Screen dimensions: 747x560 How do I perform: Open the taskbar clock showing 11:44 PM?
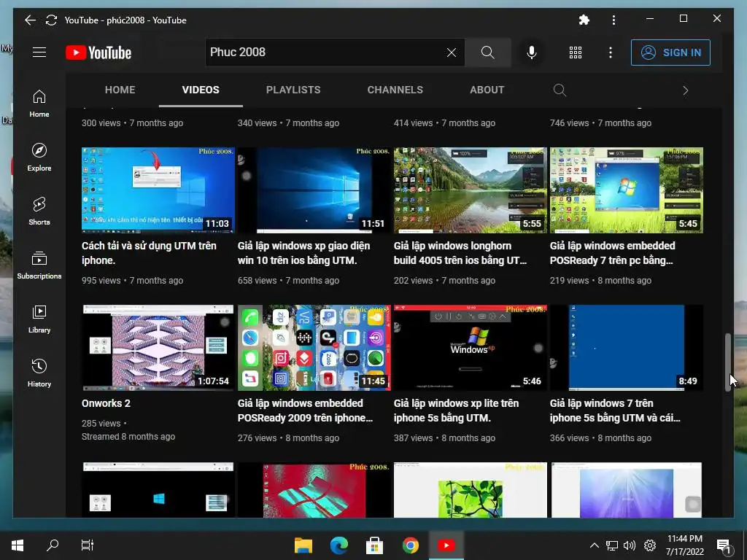685,545
